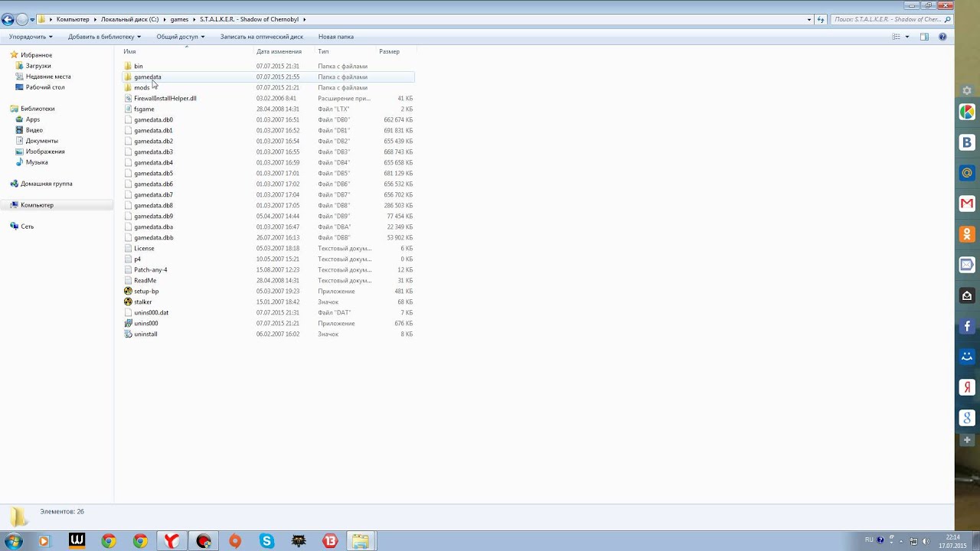This screenshot has width=980, height=551.
Task: Open the Gmail icon in right sidebar
Action: coord(967,204)
